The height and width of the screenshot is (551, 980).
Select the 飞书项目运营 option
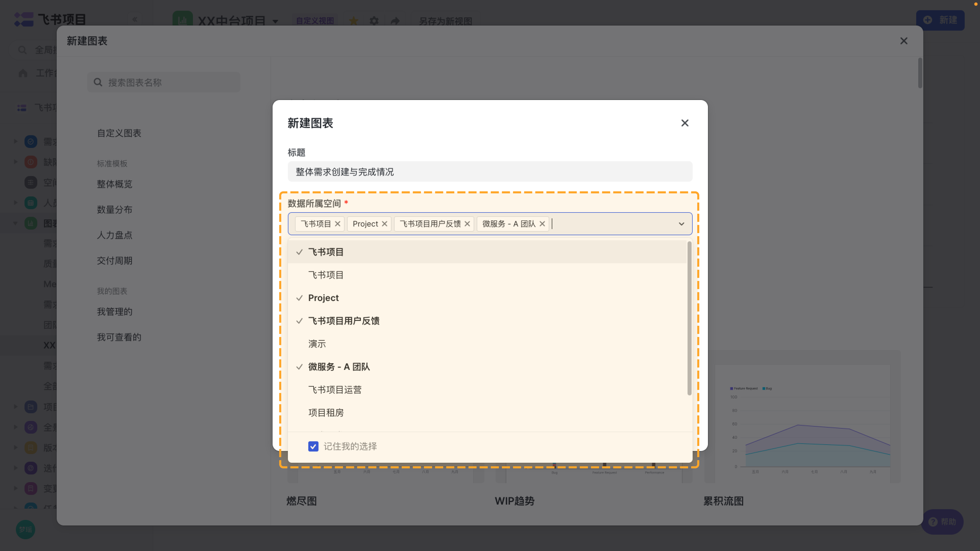[x=487, y=390]
